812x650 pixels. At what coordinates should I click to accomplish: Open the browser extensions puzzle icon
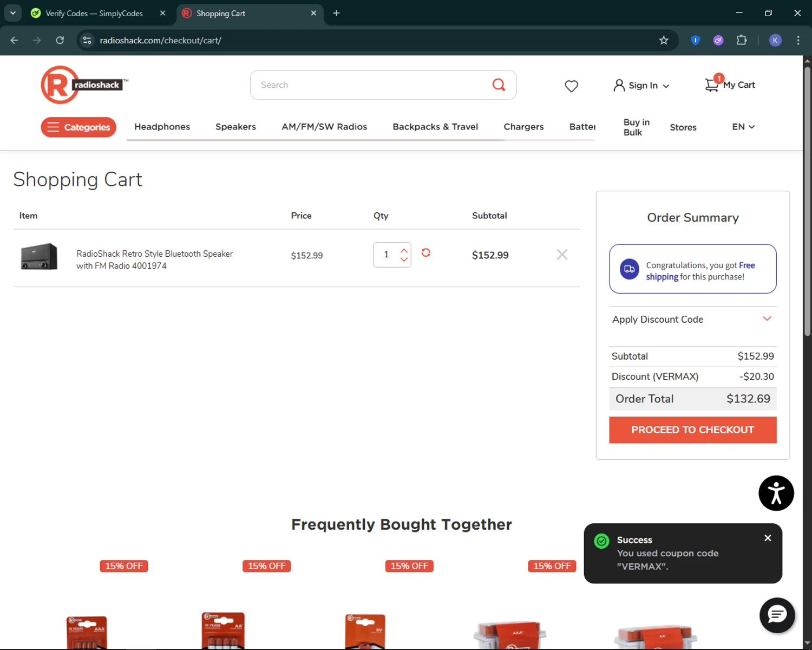click(x=742, y=40)
